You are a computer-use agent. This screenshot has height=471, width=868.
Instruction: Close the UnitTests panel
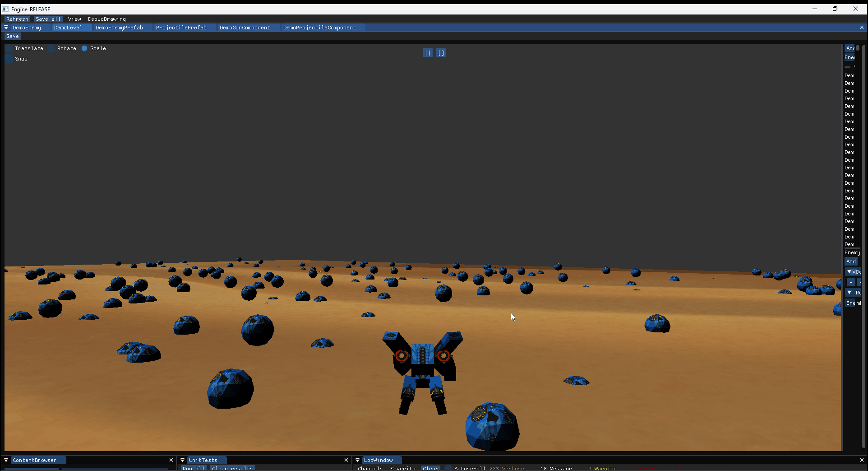[x=346, y=460]
